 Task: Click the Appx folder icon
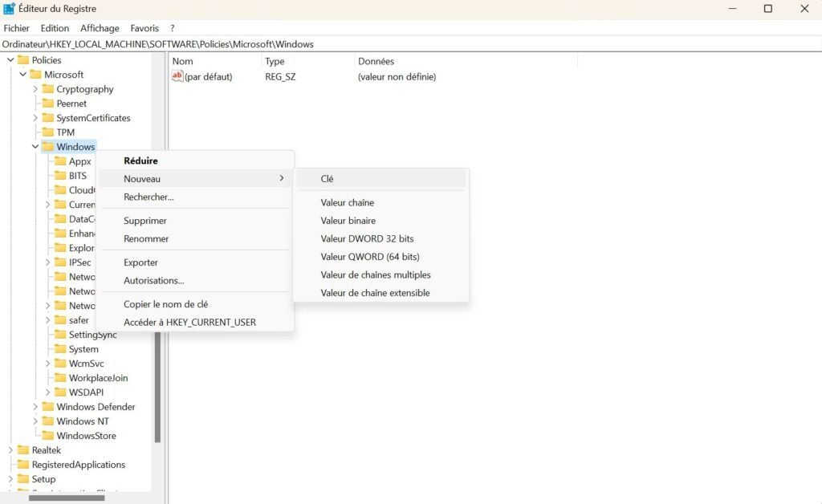click(x=60, y=161)
